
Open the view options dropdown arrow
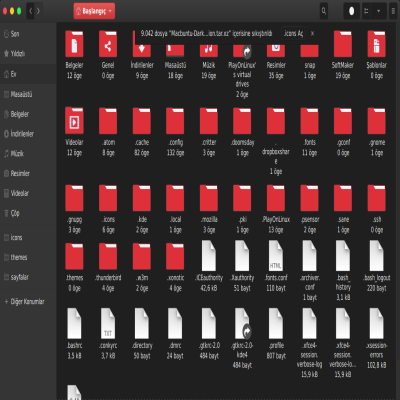pos(379,11)
